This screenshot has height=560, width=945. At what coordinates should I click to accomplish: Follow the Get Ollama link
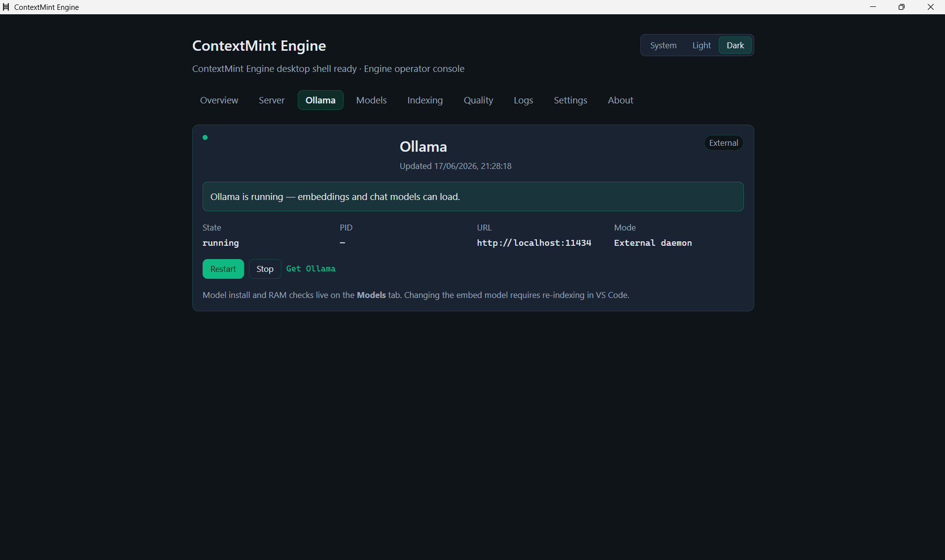(x=311, y=268)
